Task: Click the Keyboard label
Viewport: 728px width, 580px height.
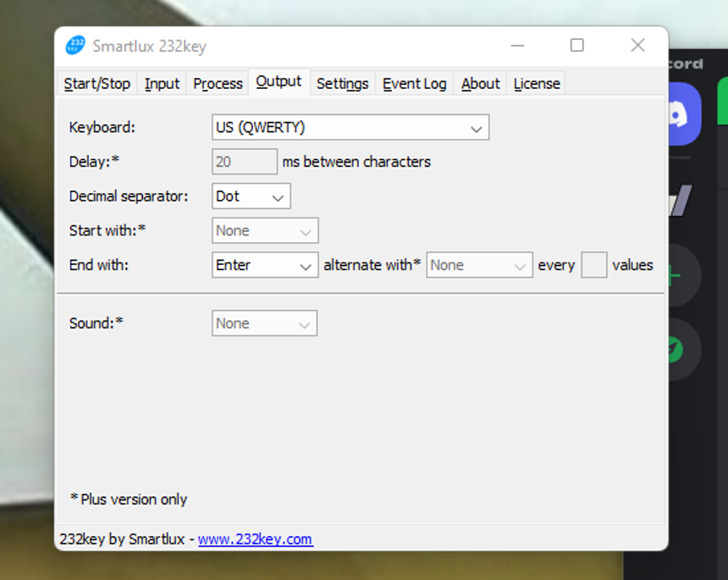Action: click(x=102, y=127)
